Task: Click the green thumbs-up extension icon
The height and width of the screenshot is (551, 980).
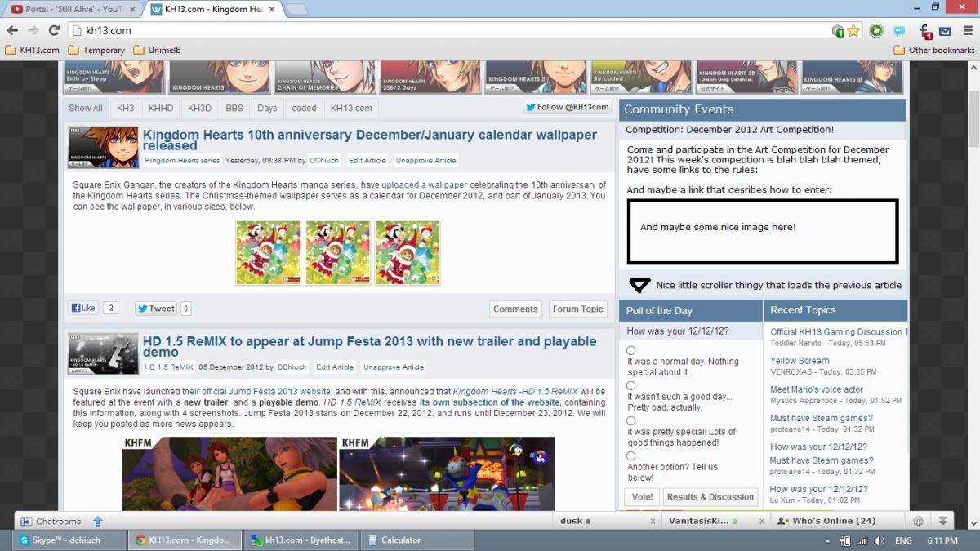Action: coord(876,31)
